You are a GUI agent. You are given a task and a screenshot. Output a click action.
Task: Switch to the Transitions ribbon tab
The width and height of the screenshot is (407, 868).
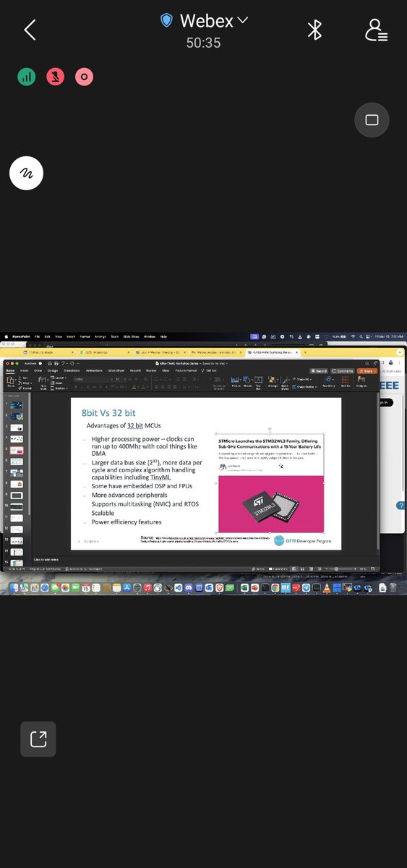click(x=72, y=370)
